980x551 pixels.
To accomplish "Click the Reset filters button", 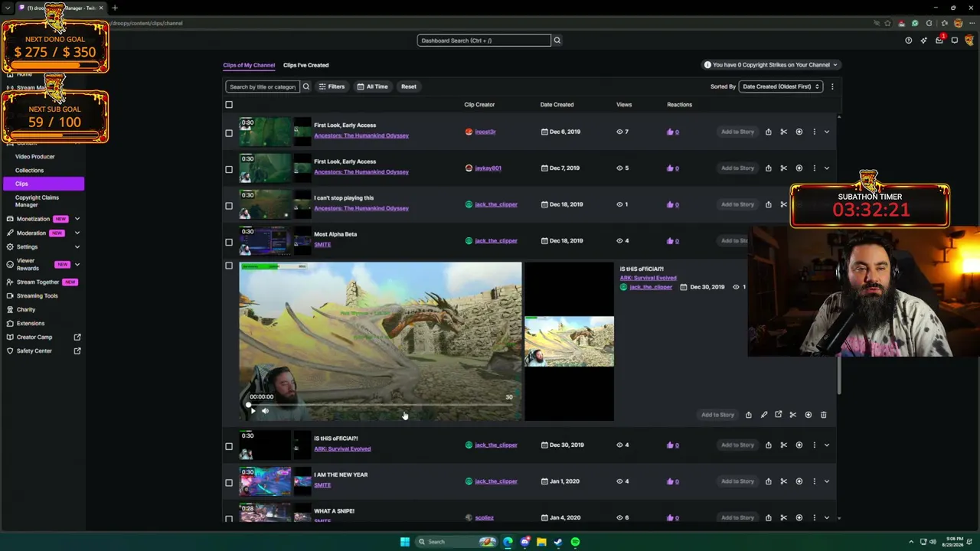I will pyautogui.click(x=409, y=86).
